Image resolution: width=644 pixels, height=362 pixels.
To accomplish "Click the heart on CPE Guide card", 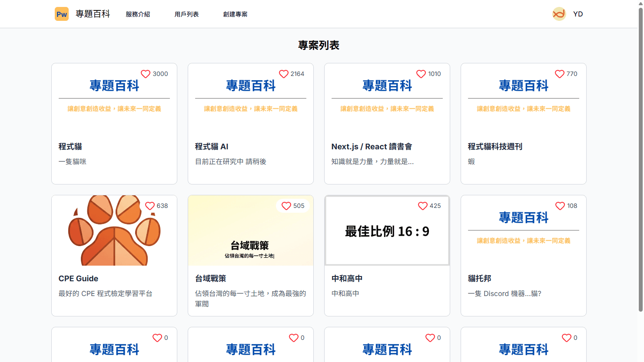I will pyautogui.click(x=150, y=206).
